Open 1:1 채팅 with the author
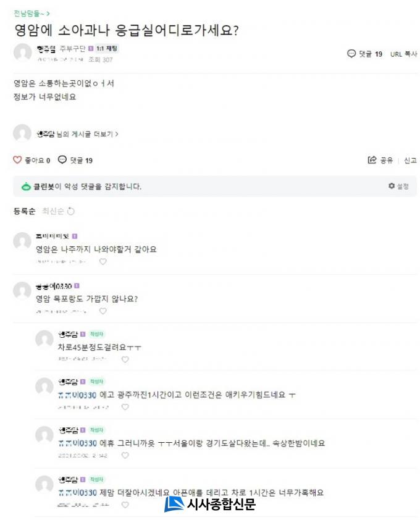420x520 pixels. coord(107,48)
